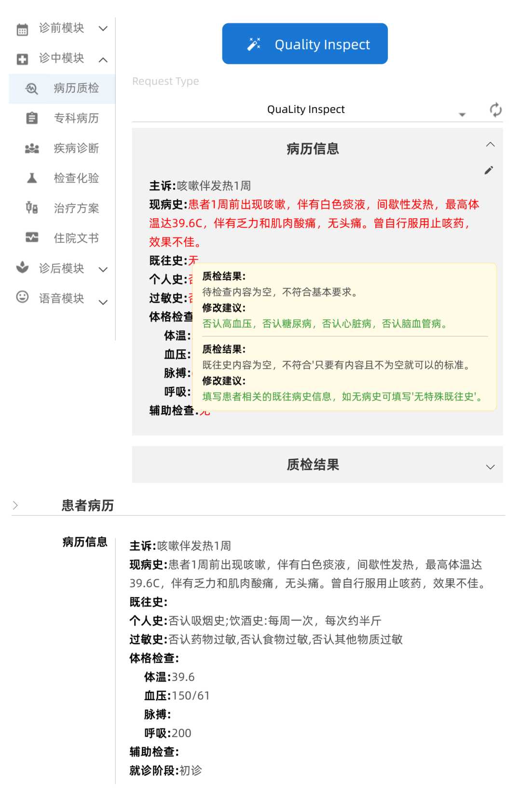Click the blue Quality Inspect button
This screenshot has height=812, width=521.
pyautogui.click(x=305, y=43)
